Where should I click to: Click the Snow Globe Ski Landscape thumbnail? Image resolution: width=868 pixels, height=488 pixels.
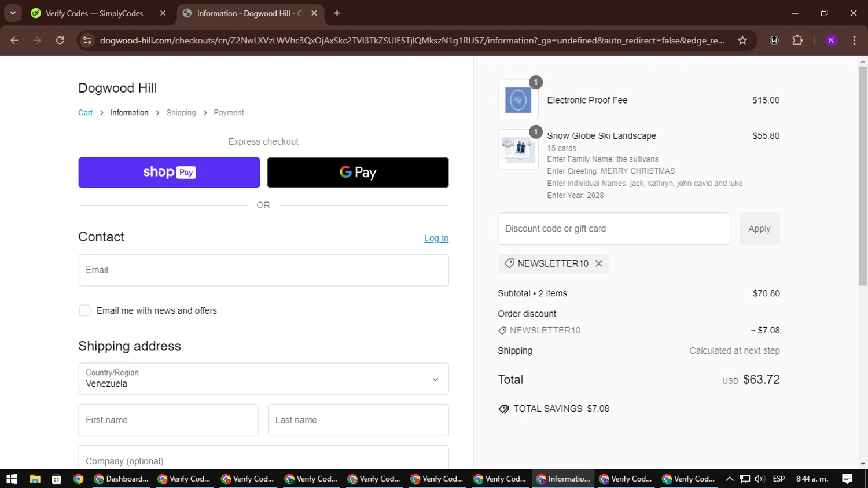pos(518,149)
